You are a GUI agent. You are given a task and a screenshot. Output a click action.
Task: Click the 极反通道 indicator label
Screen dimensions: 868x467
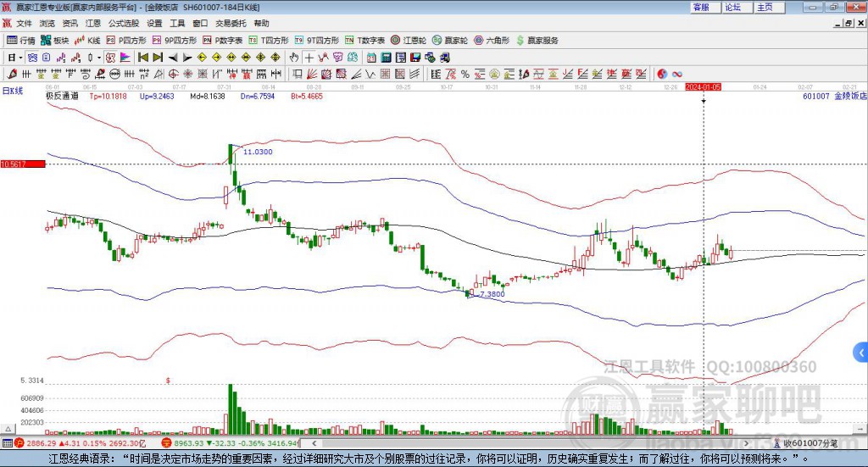pyautogui.click(x=61, y=96)
